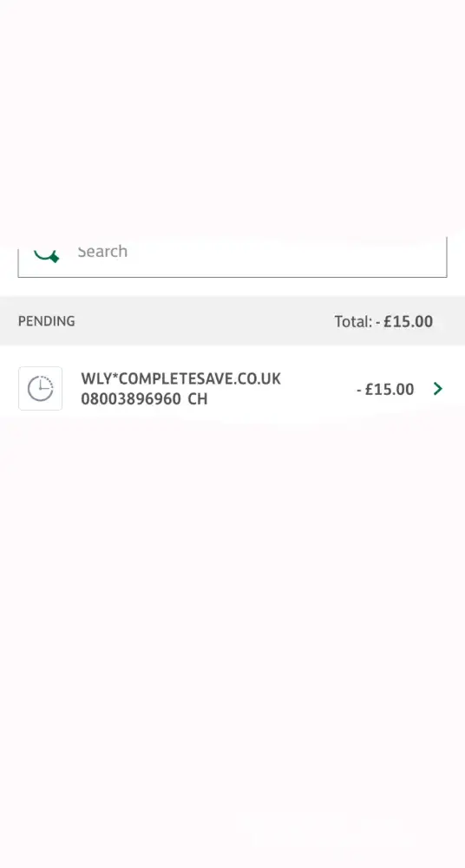Viewport: 465px width, 868px height.
Task: Tap the CH country code in transaction
Action: (198, 399)
